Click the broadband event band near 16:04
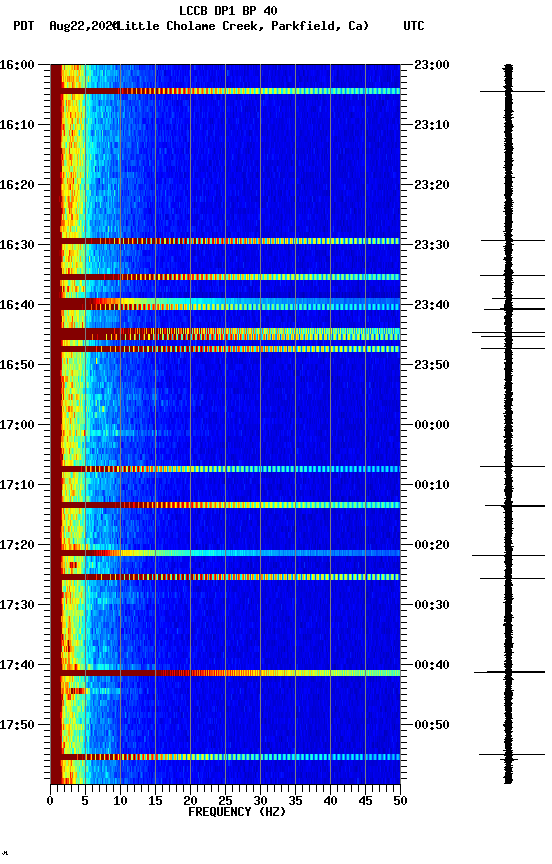 [225, 91]
